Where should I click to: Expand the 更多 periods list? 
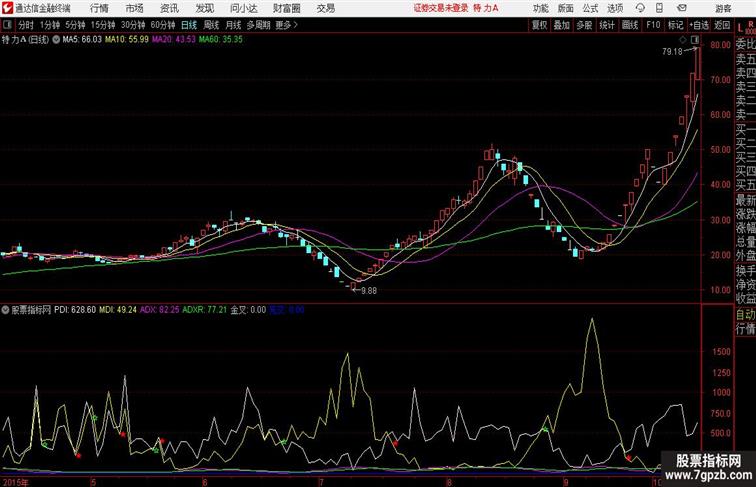tap(286, 25)
